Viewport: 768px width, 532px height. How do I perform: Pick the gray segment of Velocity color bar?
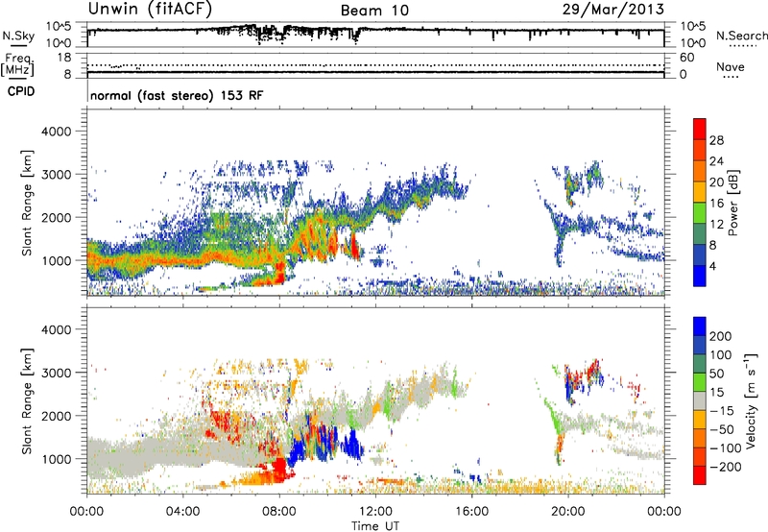(x=700, y=400)
